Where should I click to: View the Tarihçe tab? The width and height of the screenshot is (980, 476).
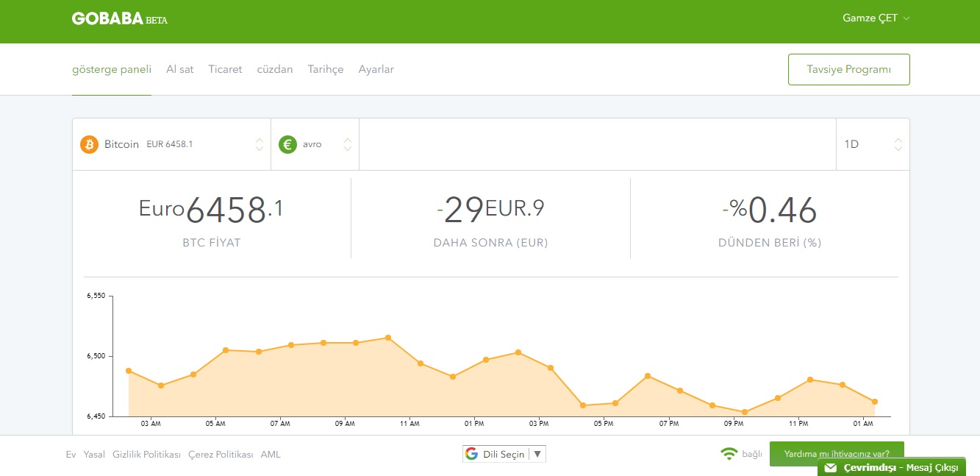tap(326, 69)
